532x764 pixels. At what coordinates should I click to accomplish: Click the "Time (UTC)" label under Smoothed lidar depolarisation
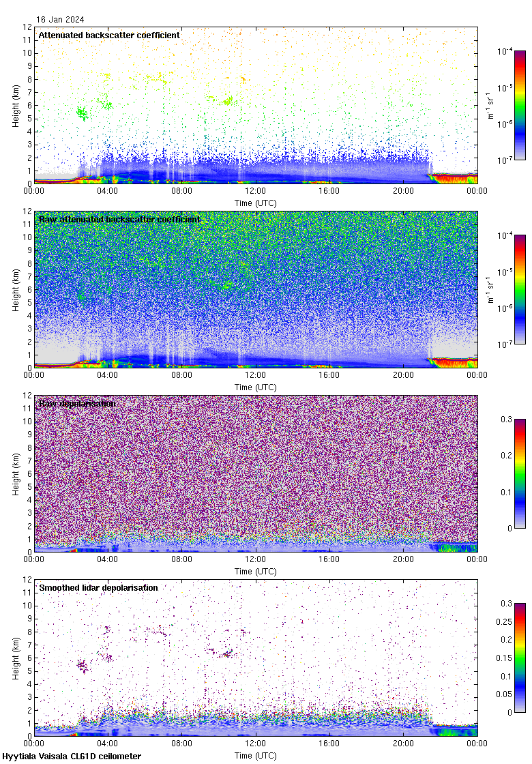tap(255, 756)
